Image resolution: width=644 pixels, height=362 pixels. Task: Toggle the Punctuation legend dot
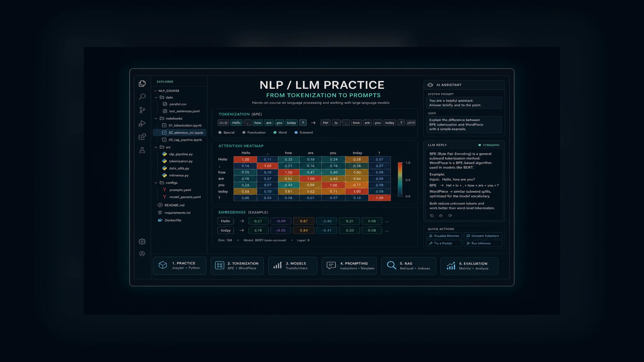pos(244,132)
